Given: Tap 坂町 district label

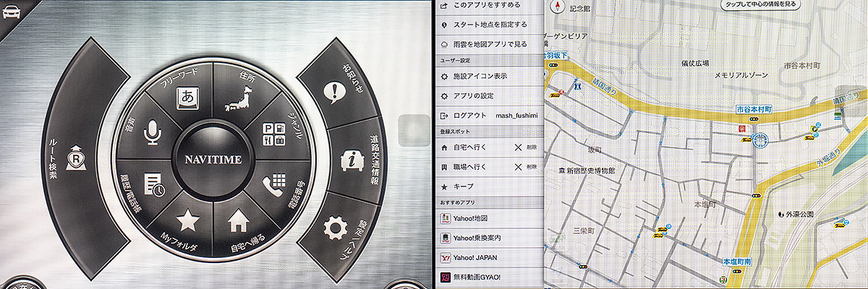Looking at the screenshot, I should [x=595, y=150].
